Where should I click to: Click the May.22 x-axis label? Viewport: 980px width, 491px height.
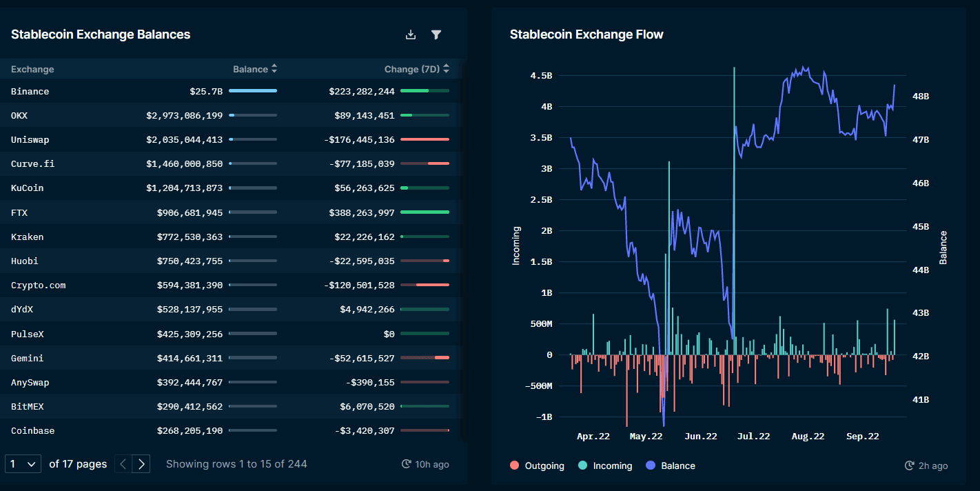(646, 437)
